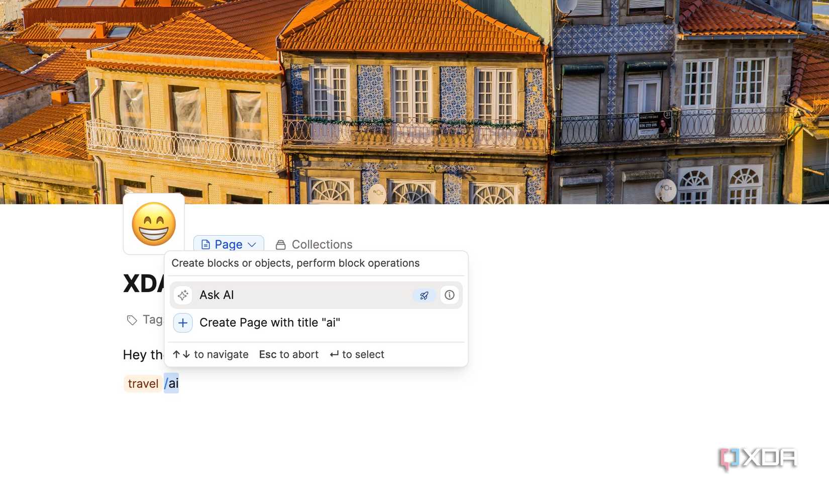Click the /ai slash command text
829x504 pixels.
pos(171,384)
